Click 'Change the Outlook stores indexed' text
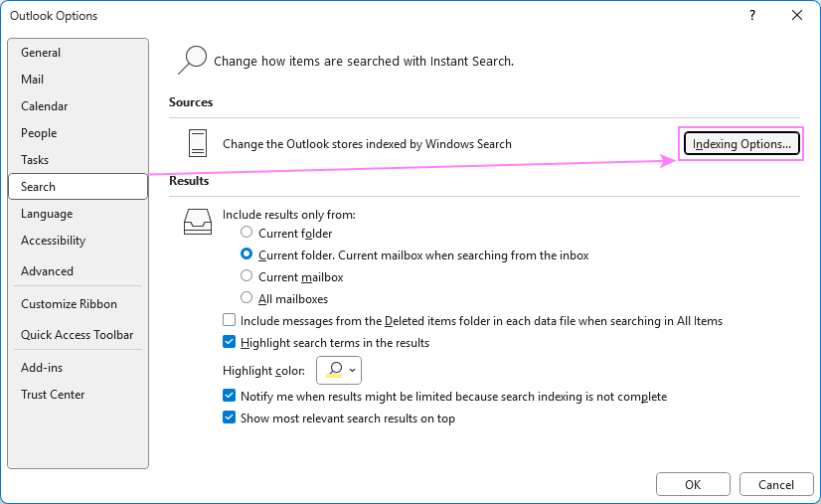The image size is (821, 504). click(x=367, y=144)
